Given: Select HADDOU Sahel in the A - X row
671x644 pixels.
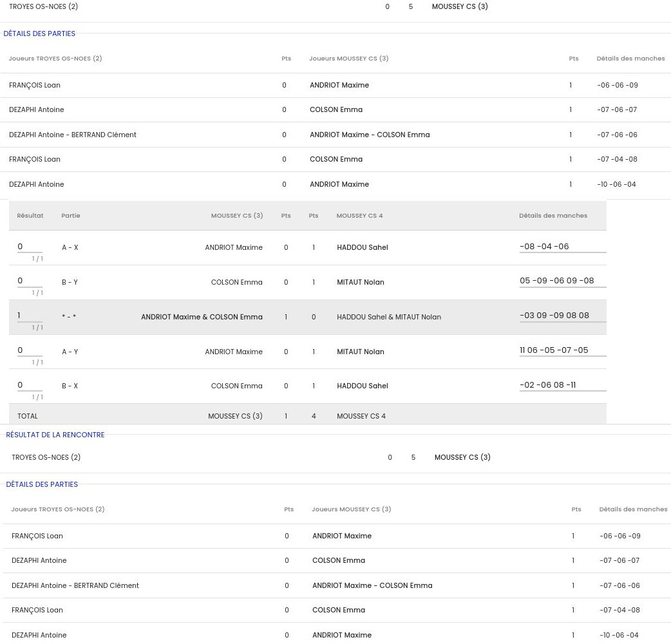Looking at the screenshot, I should (x=362, y=247).
